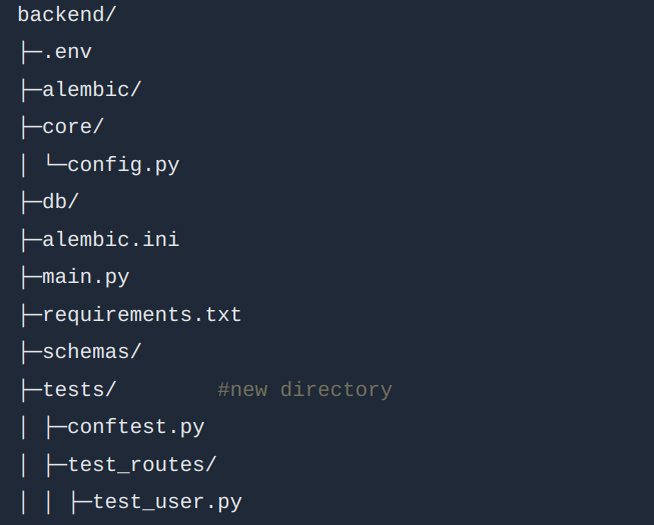Click config.py under core
This screenshot has width=654, height=525.
(123, 165)
